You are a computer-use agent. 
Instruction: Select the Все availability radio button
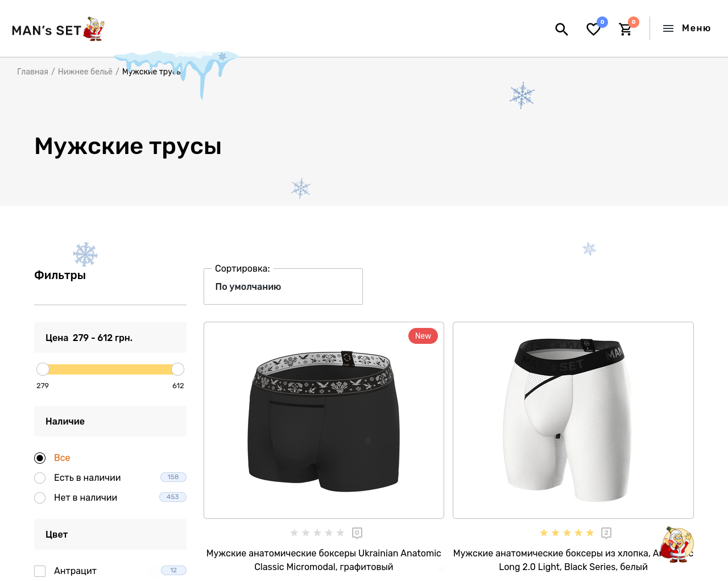tap(40, 458)
